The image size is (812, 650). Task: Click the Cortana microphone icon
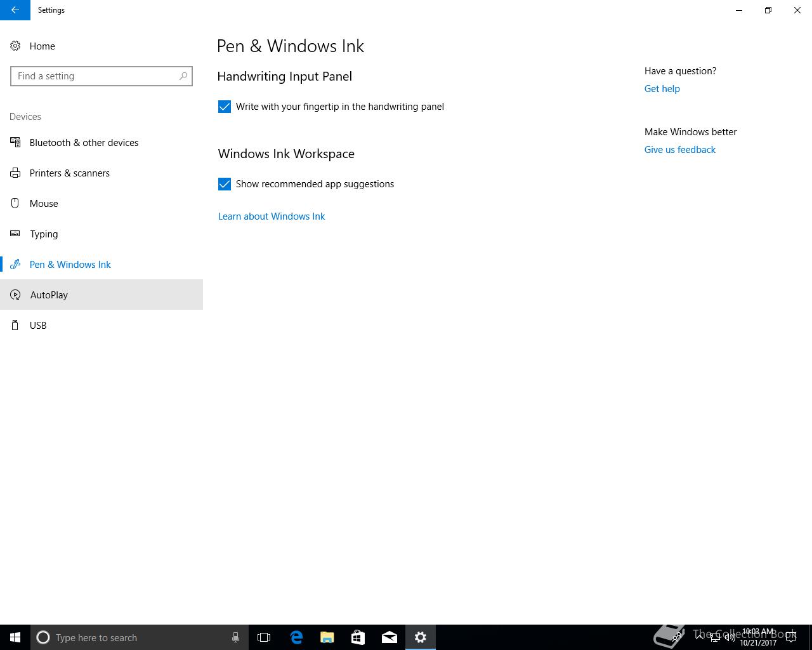tap(235, 637)
